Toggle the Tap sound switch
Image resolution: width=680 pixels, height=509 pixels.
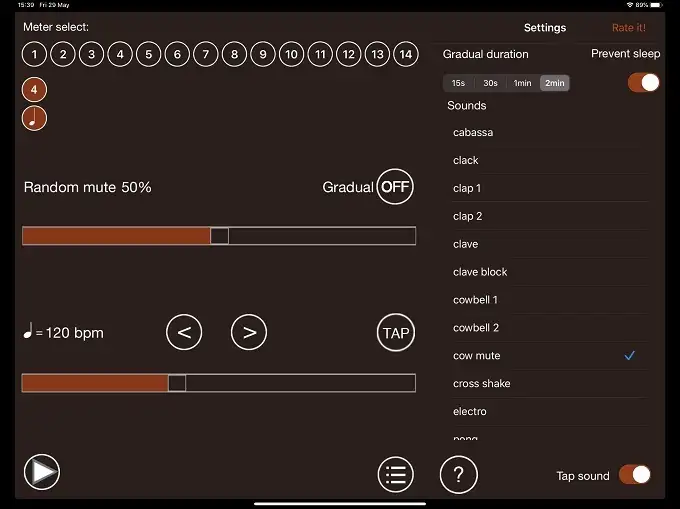coord(635,474)
